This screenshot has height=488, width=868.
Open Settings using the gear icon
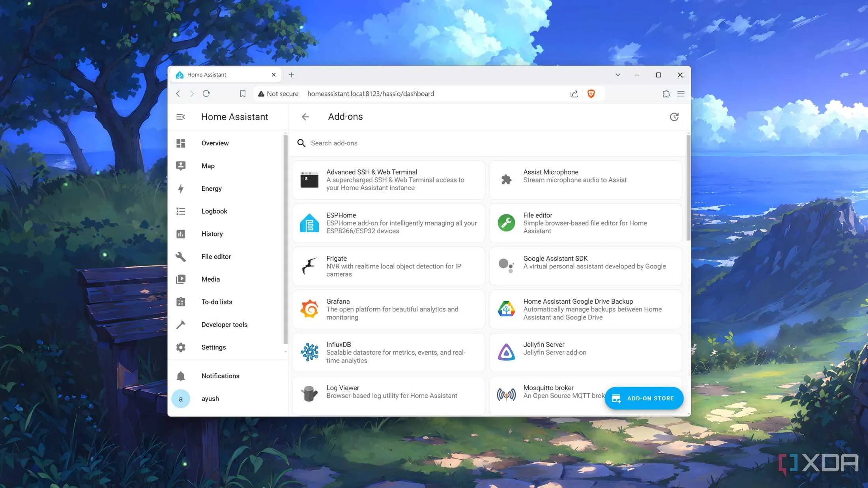coord(181,347)
